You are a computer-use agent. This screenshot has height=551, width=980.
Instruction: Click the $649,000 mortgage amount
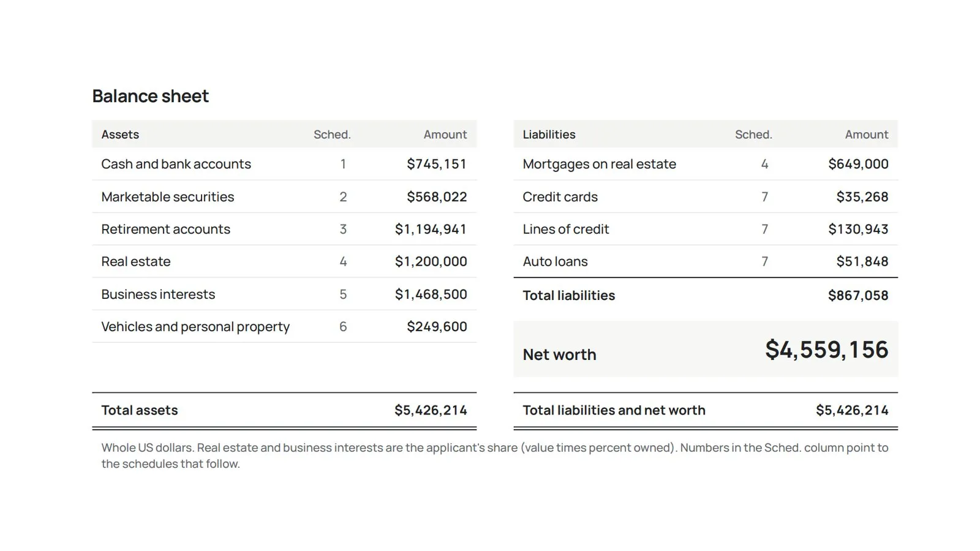[858, 164]
